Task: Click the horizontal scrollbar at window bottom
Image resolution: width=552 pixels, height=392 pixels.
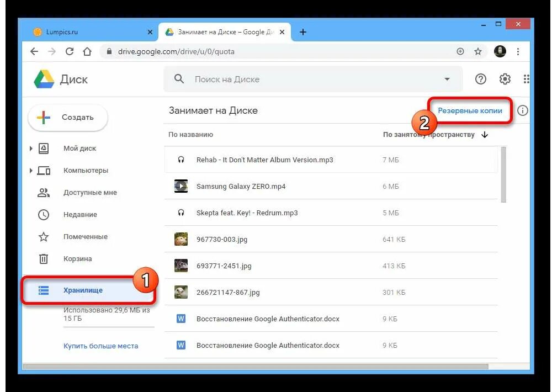Action: (x=256, y=367)
